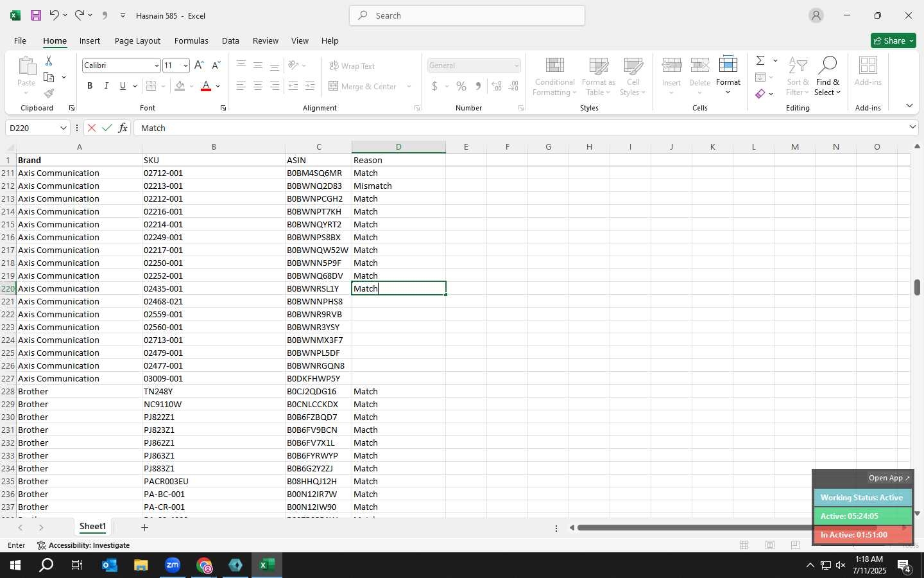Set Align Left for cell text
Image resolution: width=924 pixels, height=578 pixels.
(x=241, y=86)
